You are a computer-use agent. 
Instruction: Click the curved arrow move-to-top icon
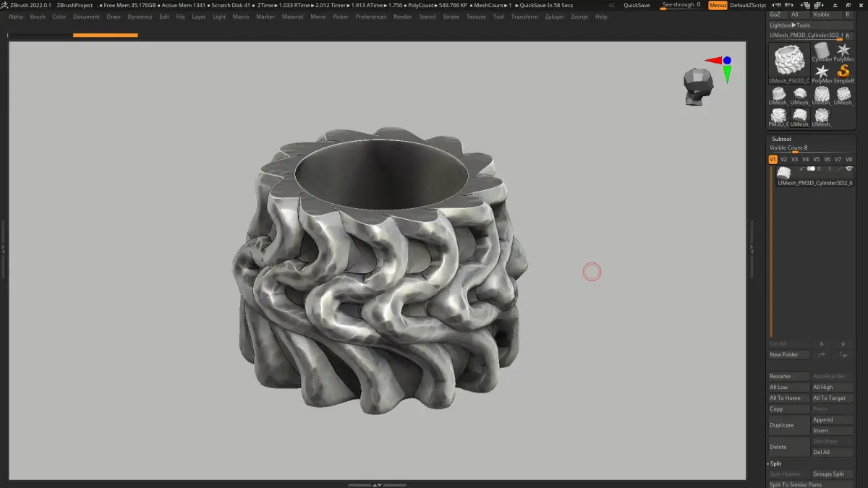(822, 355)
